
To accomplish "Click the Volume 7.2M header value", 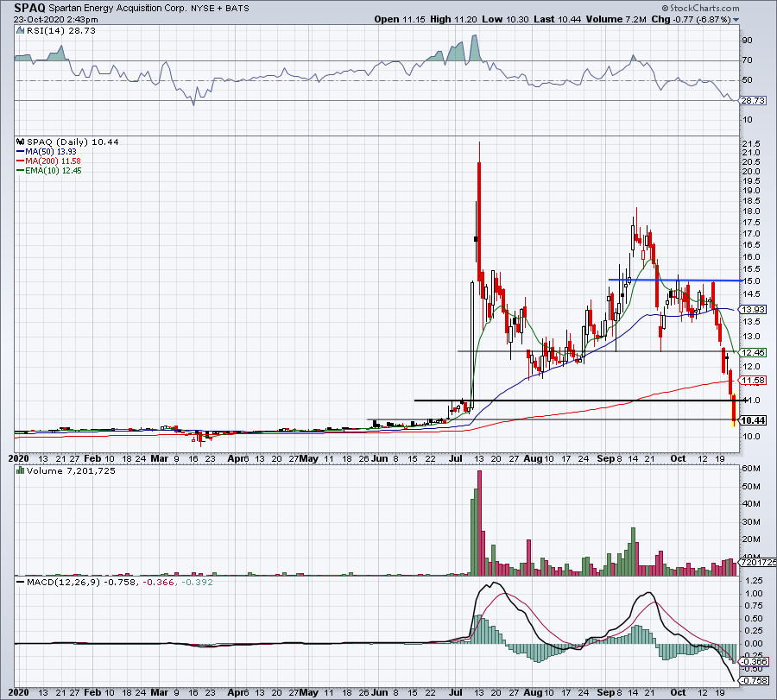I will coord(616,19).
